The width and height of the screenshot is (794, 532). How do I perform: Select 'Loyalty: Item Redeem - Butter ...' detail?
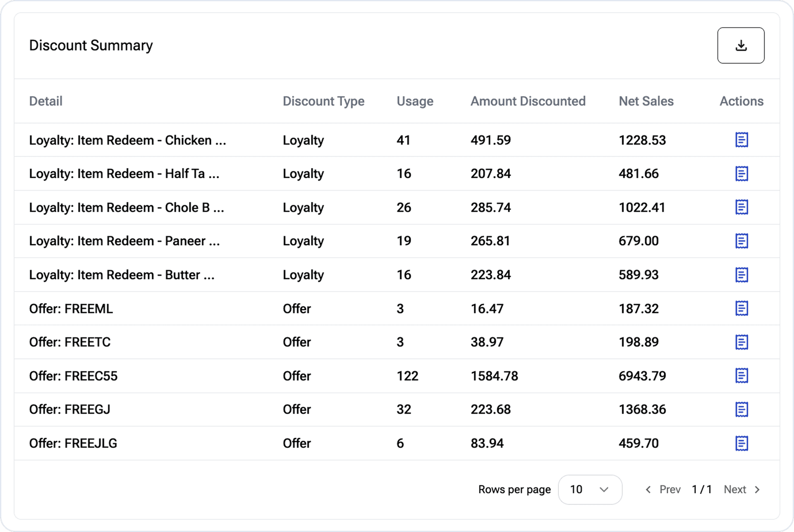pos(122,275)
